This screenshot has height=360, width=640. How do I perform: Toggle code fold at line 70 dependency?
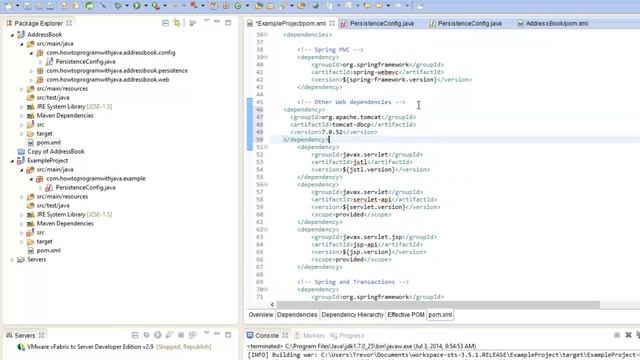tap(266, 289)
